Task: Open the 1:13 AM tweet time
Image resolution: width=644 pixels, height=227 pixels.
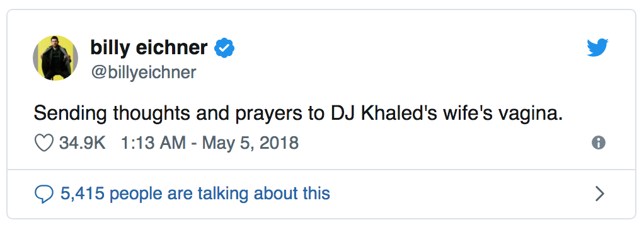Action: click(154, 143)
